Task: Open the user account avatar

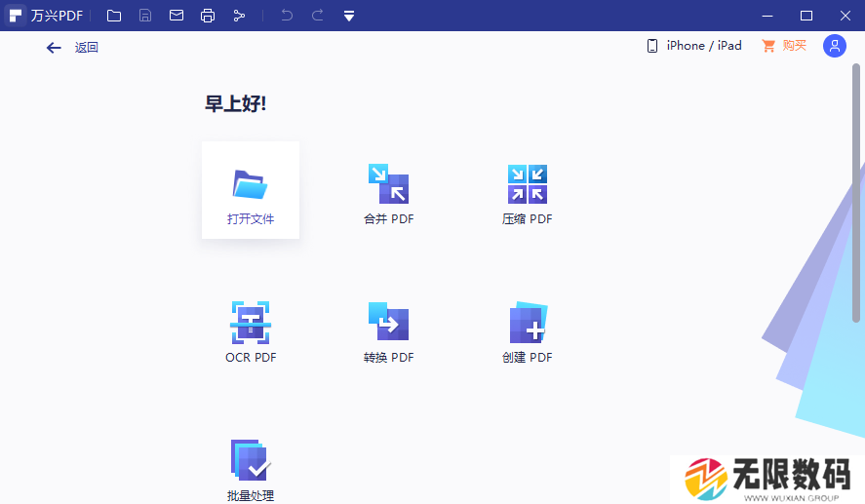Action: click(x=835, y=46)
